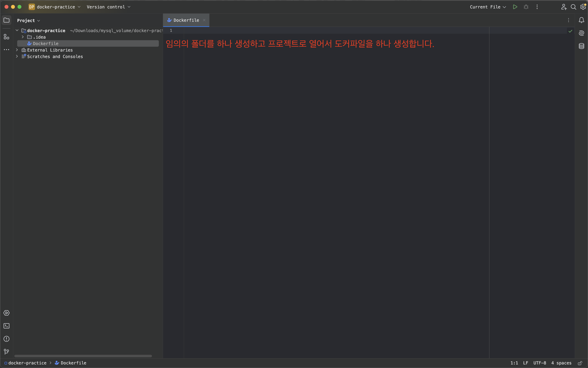Click the Project panel horizontal scrollbar

coord(83,356)
